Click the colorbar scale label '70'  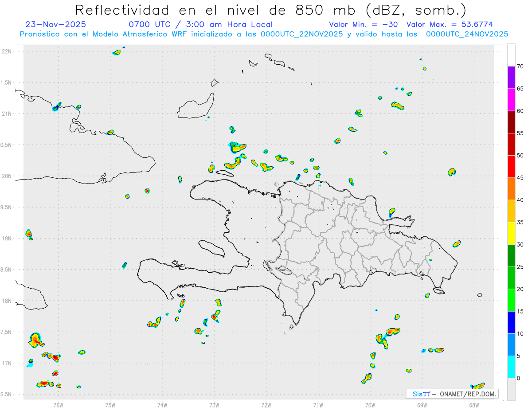tap(520, 67)
